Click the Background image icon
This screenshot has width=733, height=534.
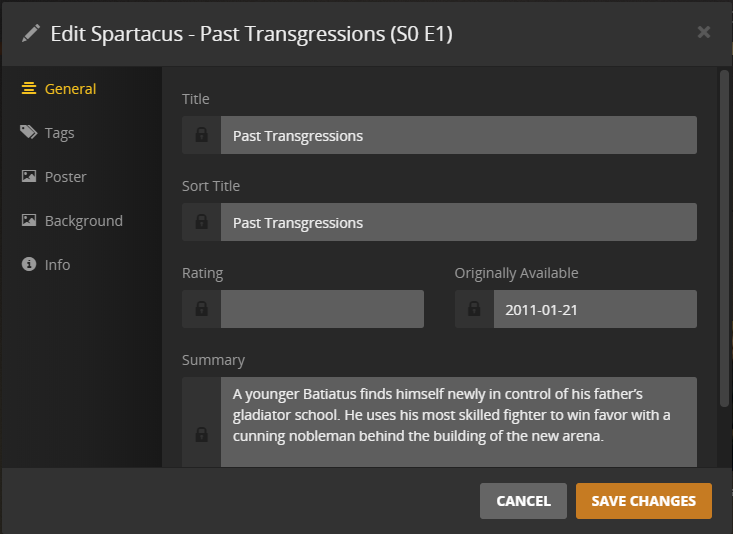click(28, 220)
